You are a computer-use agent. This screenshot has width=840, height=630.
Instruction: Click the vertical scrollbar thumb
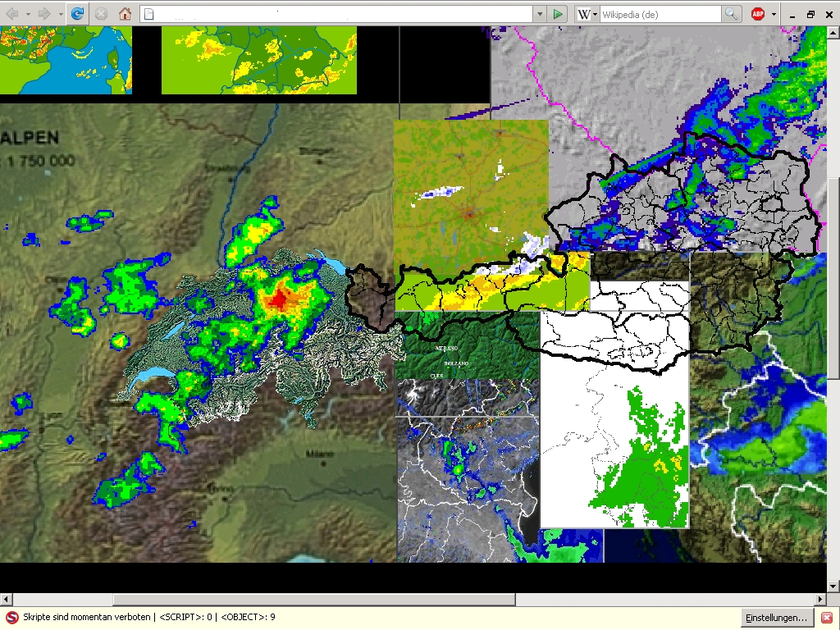[833, 279]
